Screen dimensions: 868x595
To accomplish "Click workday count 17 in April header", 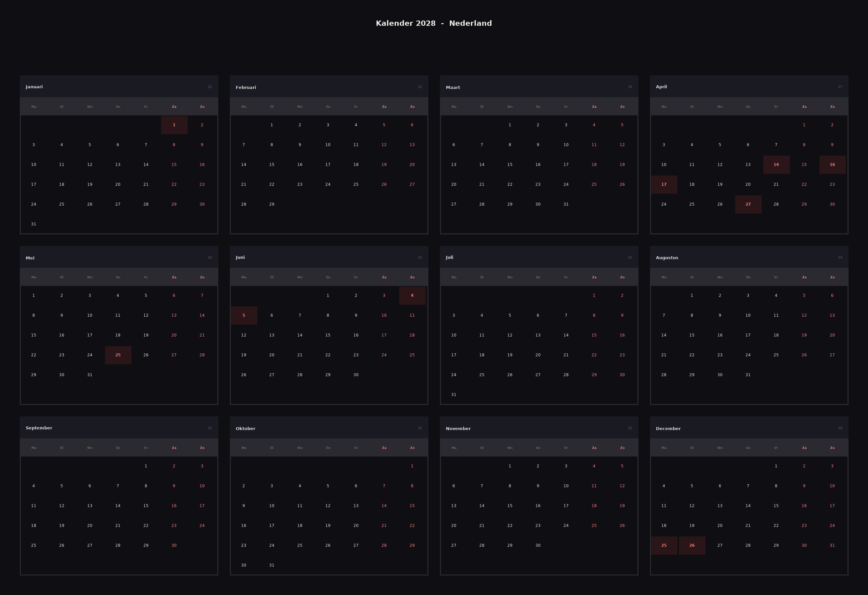I will (x=840, y=87).
